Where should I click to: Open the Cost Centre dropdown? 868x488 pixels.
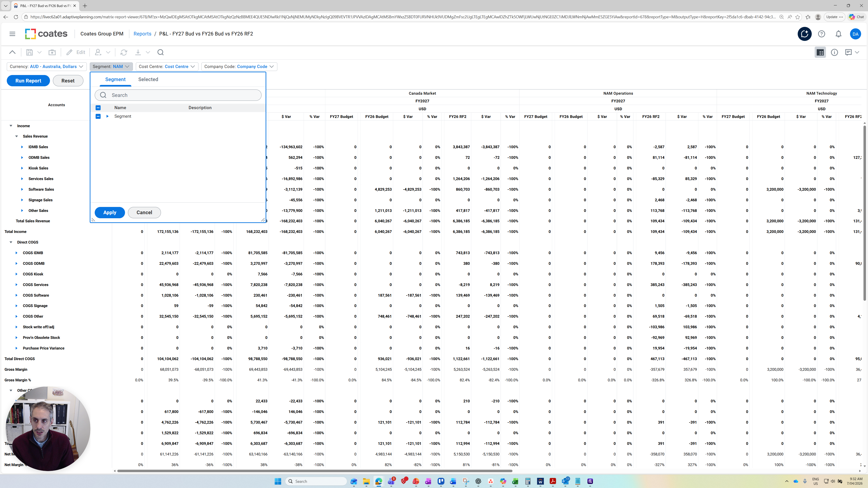(x=167, y=66)
